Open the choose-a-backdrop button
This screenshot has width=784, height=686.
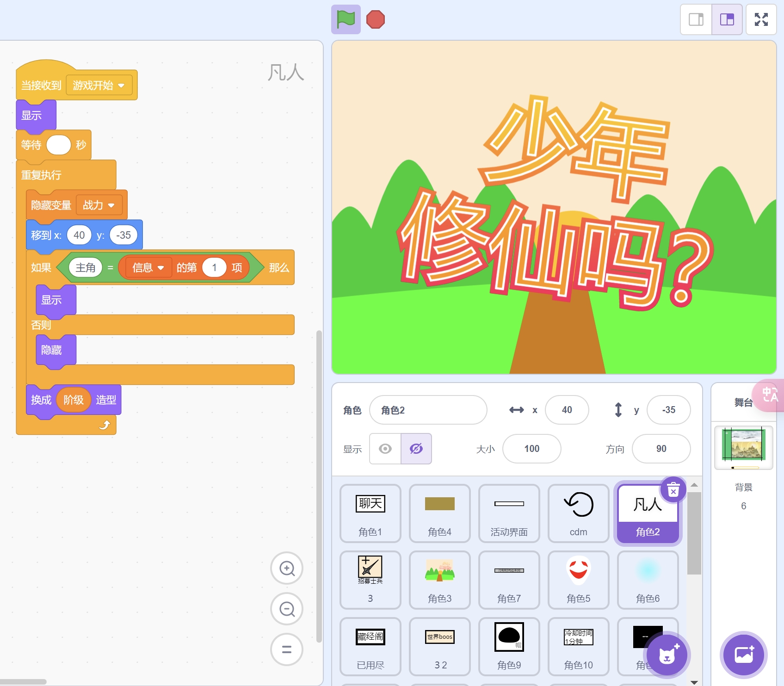point(743,655)
